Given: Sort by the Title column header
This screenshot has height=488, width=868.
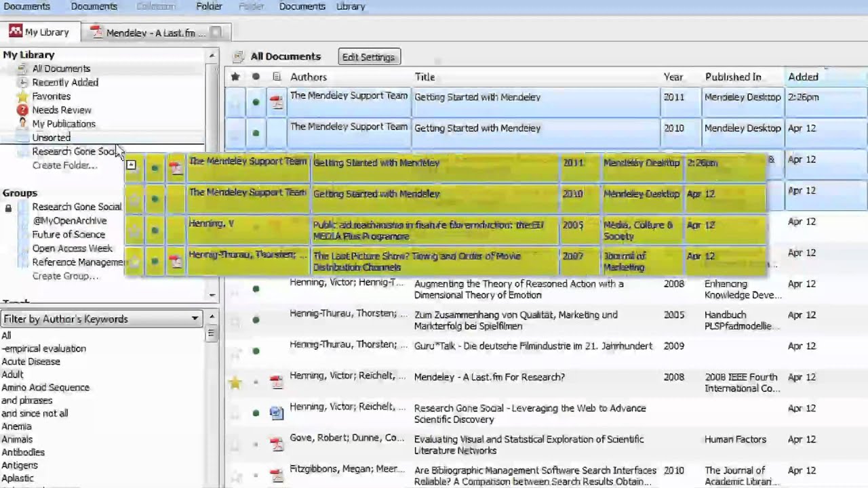Looking at the screenshot, I should (x=425, y=77).
